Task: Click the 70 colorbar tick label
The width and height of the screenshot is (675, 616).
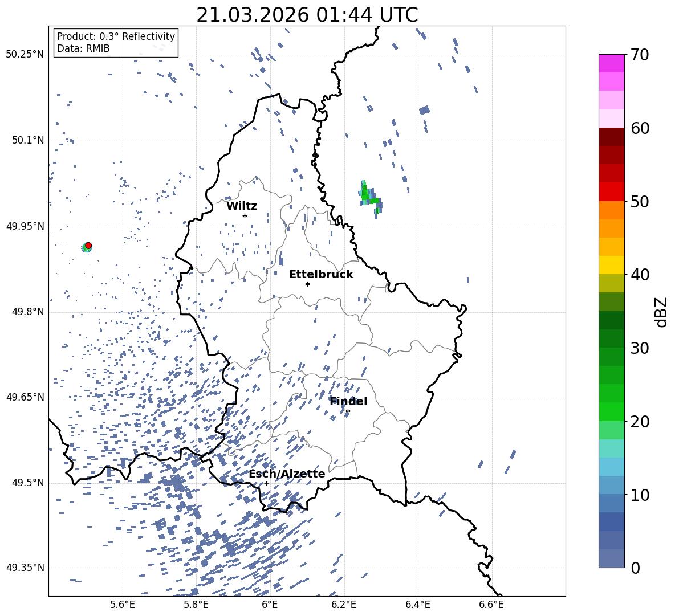Action: pos(640,55)
